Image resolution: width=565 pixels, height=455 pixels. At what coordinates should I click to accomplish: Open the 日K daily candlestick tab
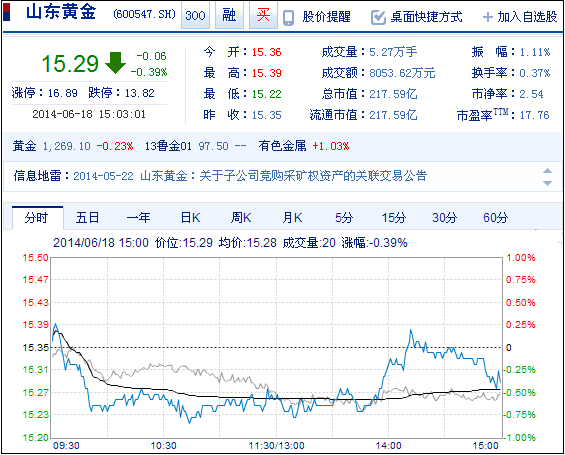click(190, 218)
